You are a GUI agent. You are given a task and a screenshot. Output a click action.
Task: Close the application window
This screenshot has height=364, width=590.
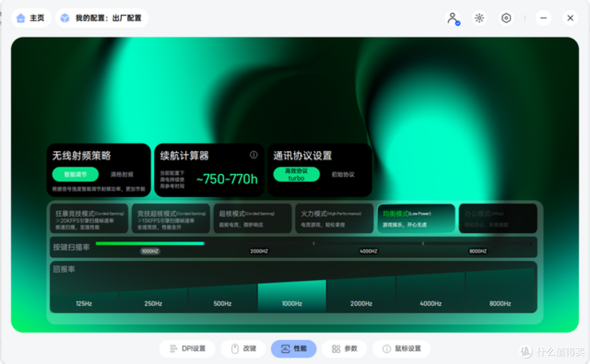(x=570, y=18)
